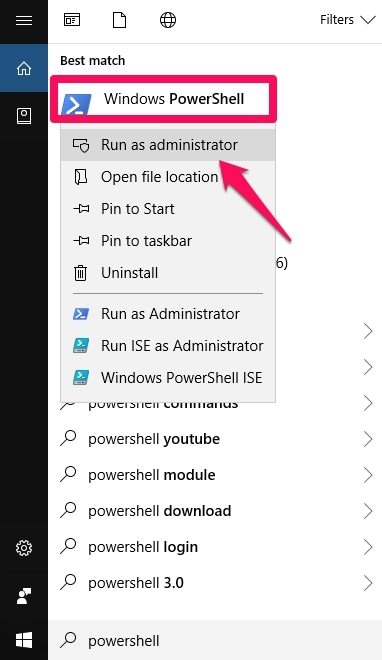The width and height of the screenshot is (382, 660).
Task: Choose Uninstall from context menu
Action: click(x=168, y=273)
